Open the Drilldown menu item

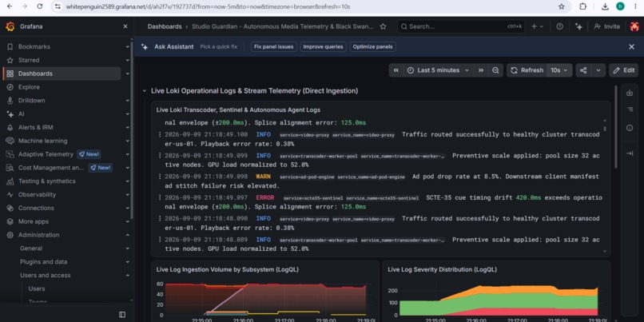(32, 101)
